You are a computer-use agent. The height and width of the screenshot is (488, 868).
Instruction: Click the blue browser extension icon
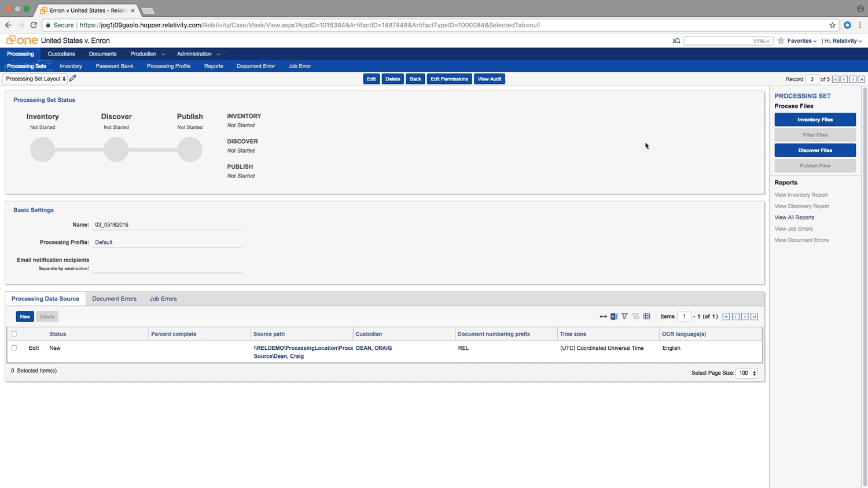[847, 25]
